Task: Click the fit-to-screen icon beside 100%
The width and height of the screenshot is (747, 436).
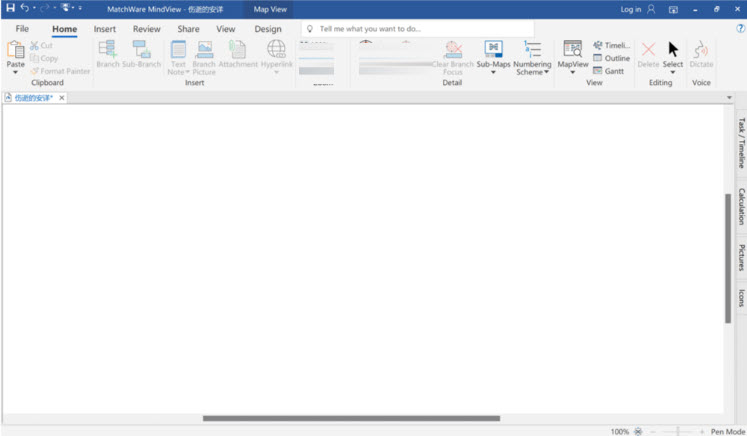Action: click(638, 431)
